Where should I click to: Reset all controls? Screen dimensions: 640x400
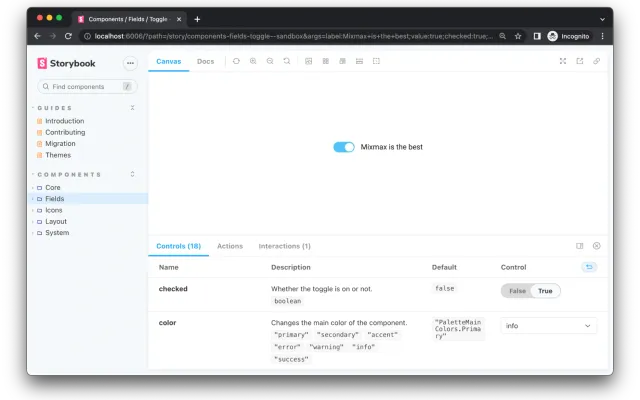click(589, 267)
